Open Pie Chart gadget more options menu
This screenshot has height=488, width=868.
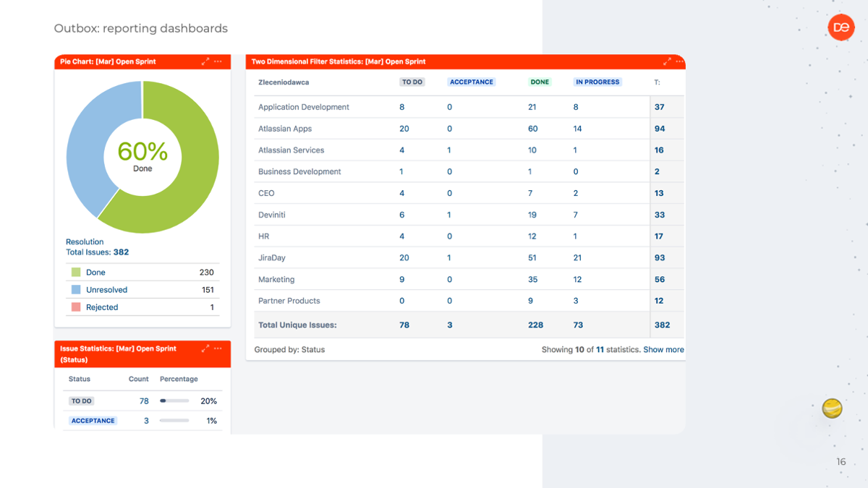click(x=218, y=61)
